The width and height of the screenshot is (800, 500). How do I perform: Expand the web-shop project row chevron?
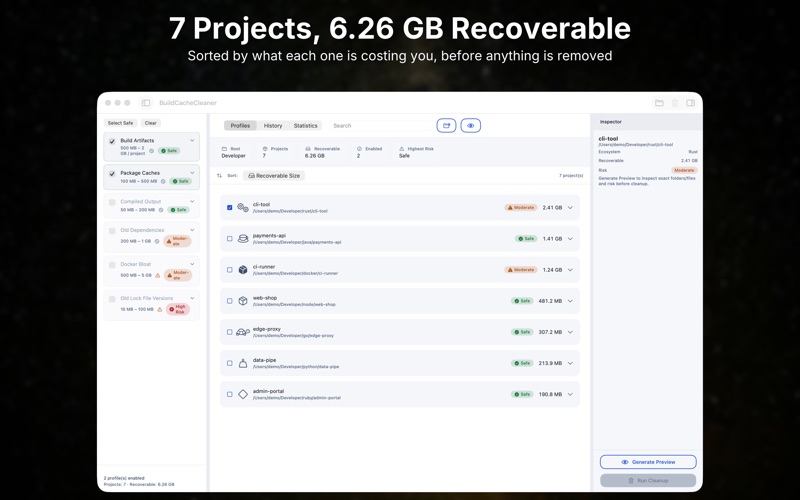pos(570,301)
